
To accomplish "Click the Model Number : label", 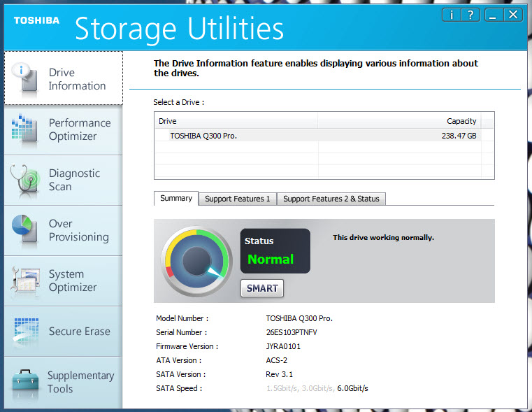I will [x=182, y=318].
